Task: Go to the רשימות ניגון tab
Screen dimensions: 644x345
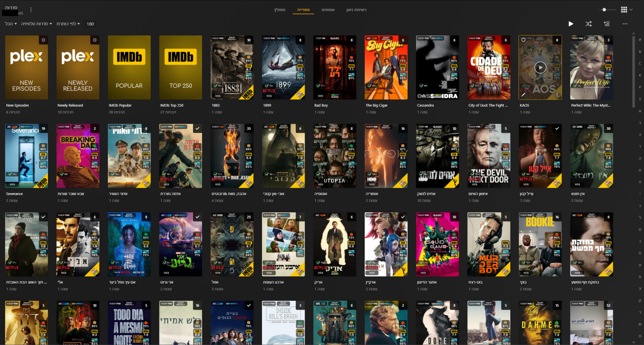Action: (357, 10)
